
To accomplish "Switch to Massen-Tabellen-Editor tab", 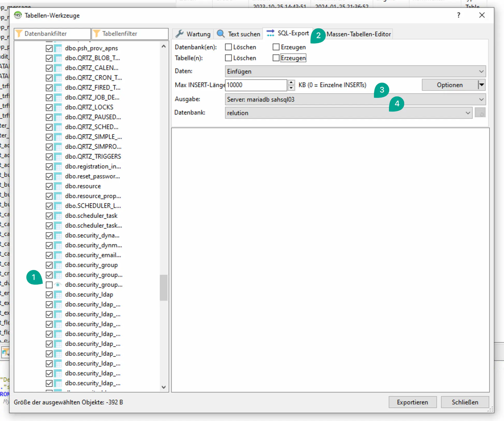I will [358, 34].
